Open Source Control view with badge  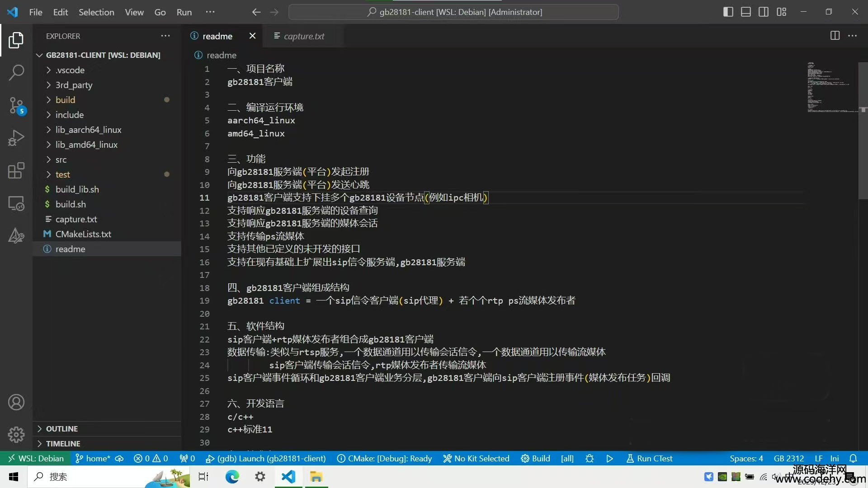pyautogui.click(x=16, y=105)
